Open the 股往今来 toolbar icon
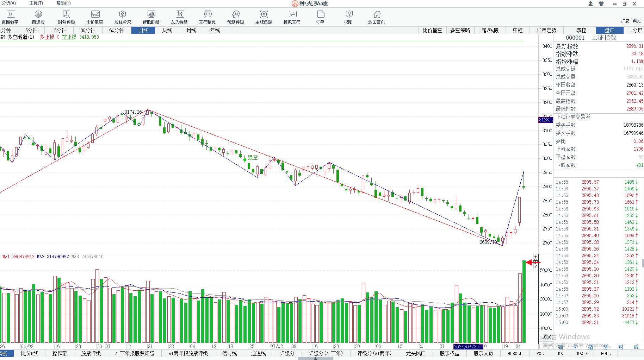The image size is (644, 360). [x=123, y=17]
